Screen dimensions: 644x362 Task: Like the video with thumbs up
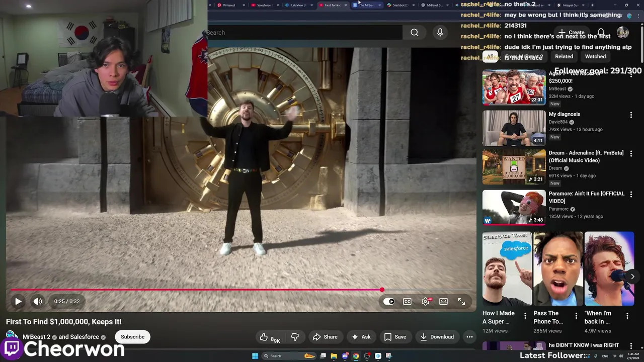click(269, 337)
